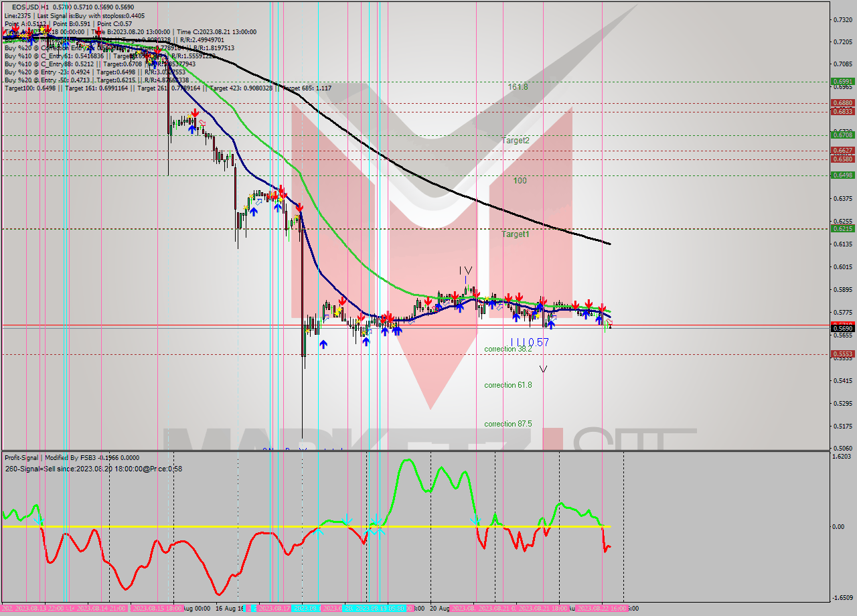Click the double blue buy arrows under the consolidation

coord(396,331)
